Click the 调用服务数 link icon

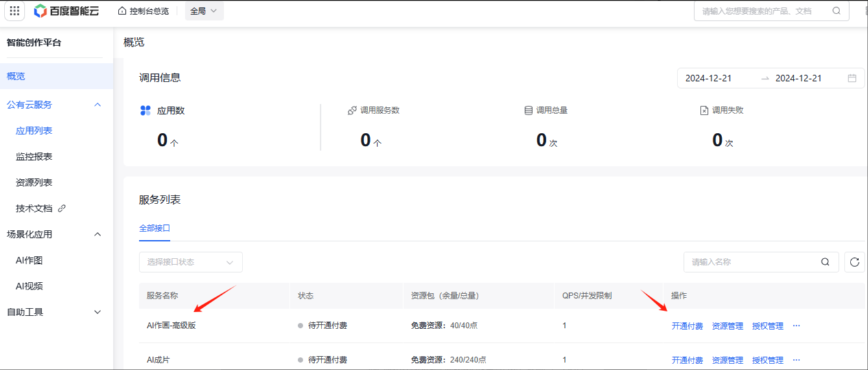(352, 111)
